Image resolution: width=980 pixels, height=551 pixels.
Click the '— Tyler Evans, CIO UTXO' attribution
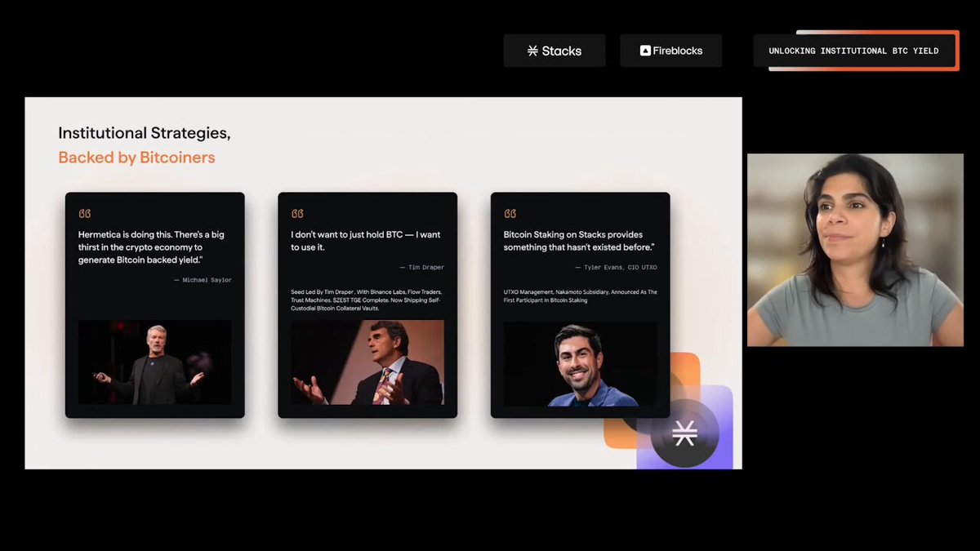coord(617,267)
